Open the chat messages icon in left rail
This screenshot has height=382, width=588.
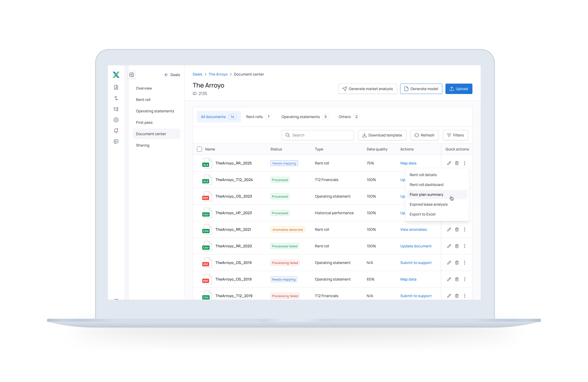(116, 142)
